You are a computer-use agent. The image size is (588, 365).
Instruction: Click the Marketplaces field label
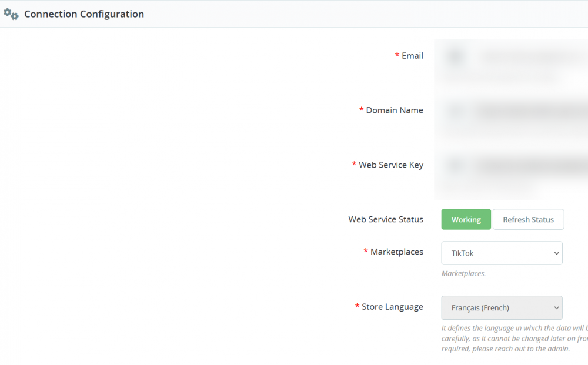click(396, 252)
